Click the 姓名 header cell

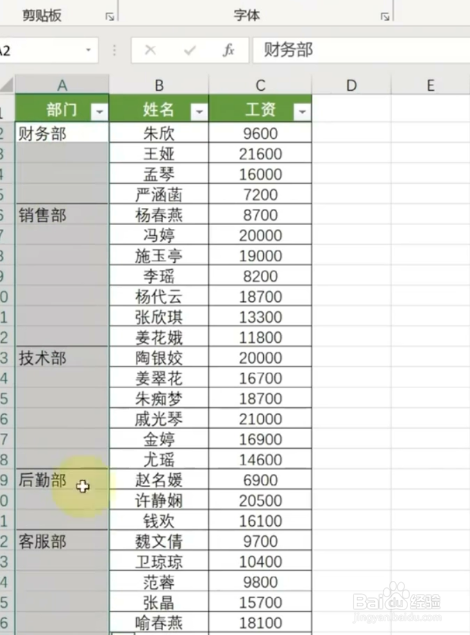coord(159,108)
